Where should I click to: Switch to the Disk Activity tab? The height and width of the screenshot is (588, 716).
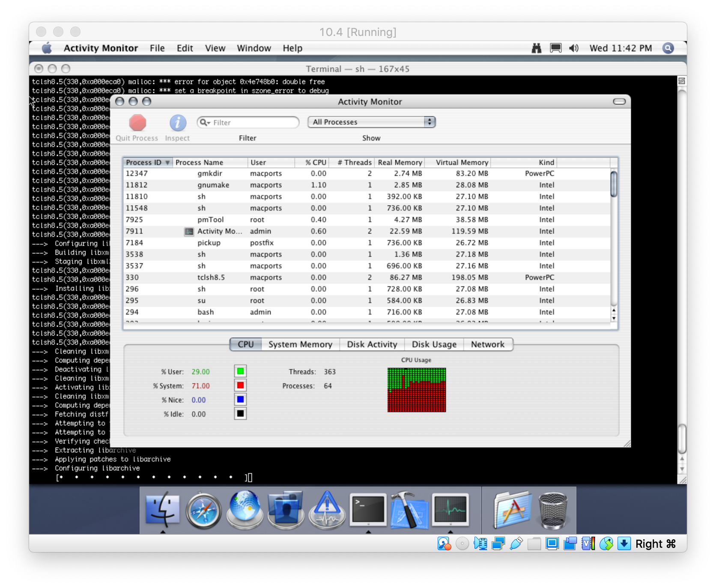372,344
